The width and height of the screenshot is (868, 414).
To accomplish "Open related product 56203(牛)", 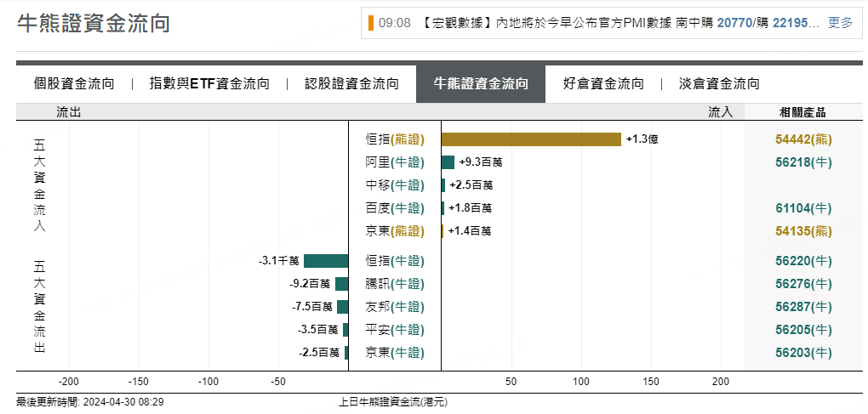I will (804, 353).
